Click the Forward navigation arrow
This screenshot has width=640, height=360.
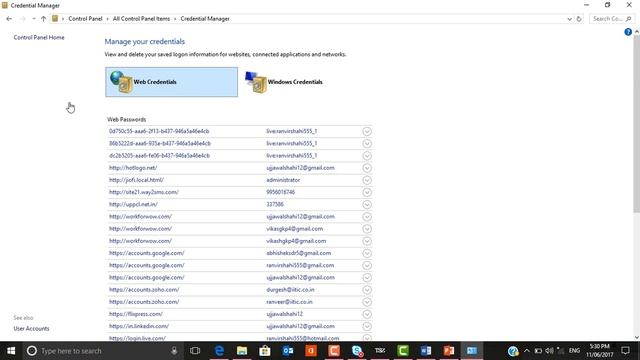22,19
